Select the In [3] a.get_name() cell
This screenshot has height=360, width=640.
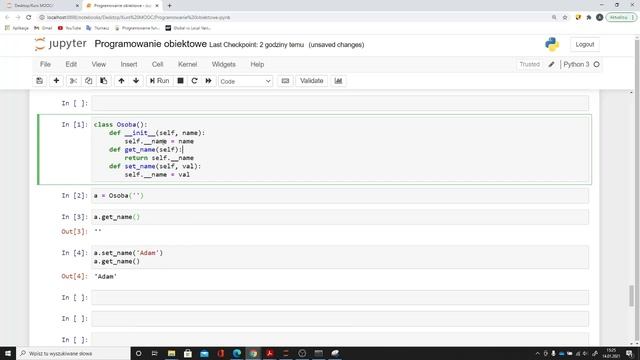pos(340,217)
